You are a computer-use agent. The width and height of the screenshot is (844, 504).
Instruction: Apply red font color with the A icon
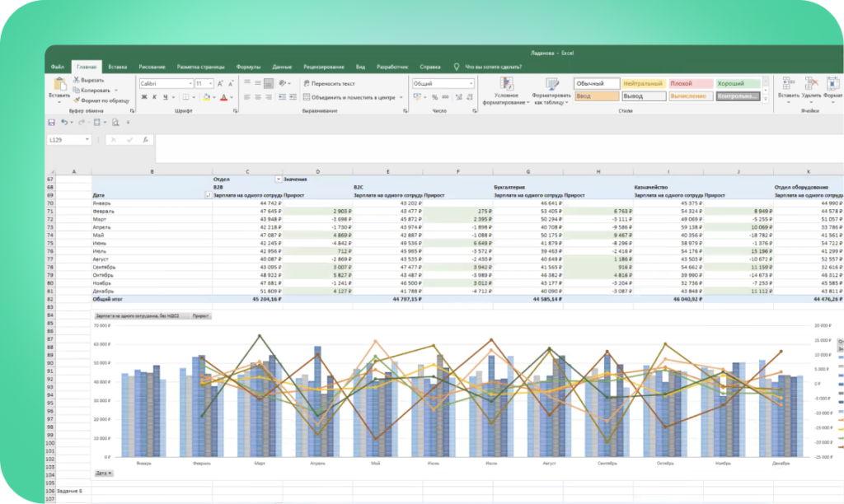pos(224,97)
